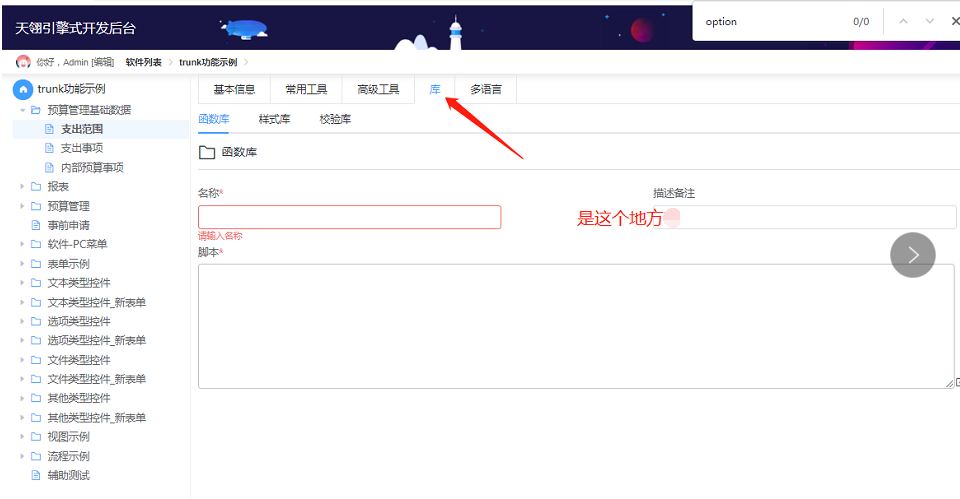Image resolution: width=960 pixels, height=499 pixels.
Task: Click the folder icon of 视图示例
Action: pyautogui.click(x=36, y=437)
